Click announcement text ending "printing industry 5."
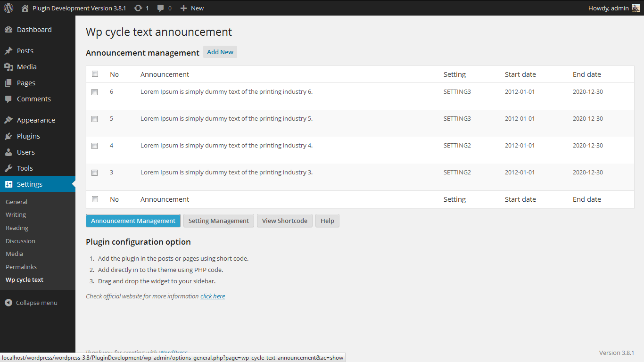Image resolution: width=644 pixels, height=362 pixels. 227,119
